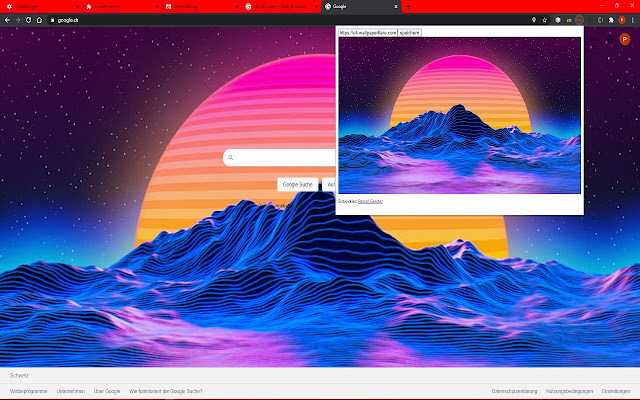
Task: Close the Store-Eintrag tab
Action: coord(236,7)
